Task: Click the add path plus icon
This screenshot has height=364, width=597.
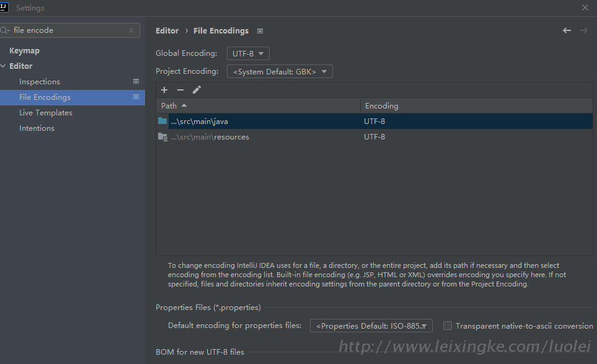Action: 164,90
